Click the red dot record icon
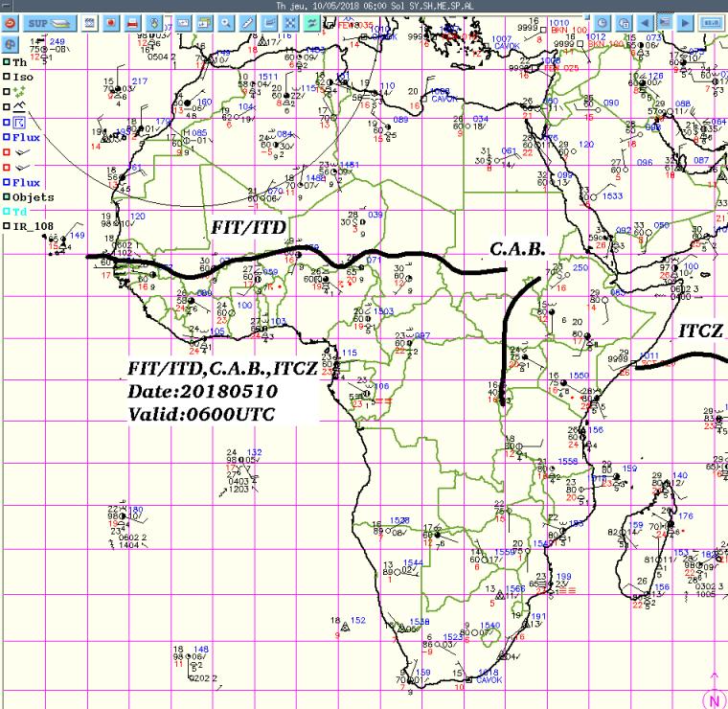The height and width of the screenshot is (709, 728). 110,21
